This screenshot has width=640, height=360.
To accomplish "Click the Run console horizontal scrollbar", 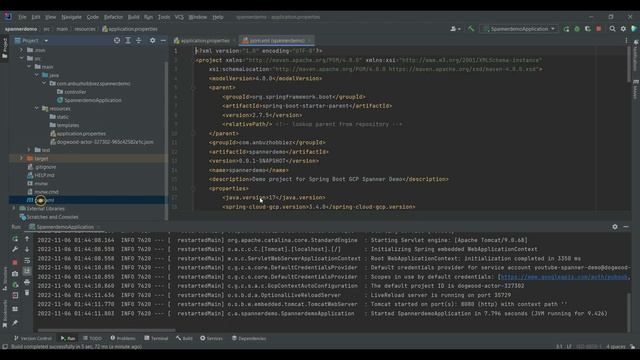I will pos(107,330).
